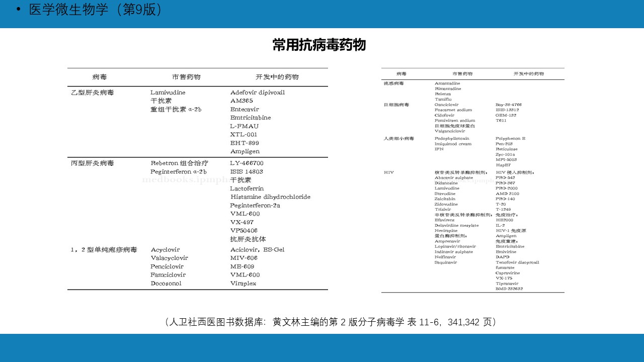The height and width of the screenshot is (362, 644).
Task: Click the 'Didanosine' entry
Action: click(x=446, y=183)
